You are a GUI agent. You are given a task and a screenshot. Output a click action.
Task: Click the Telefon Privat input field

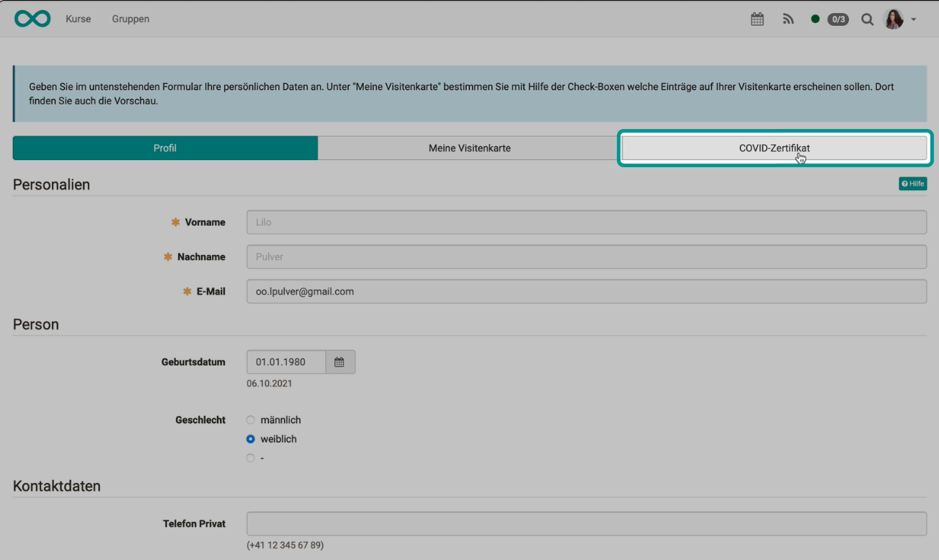pyautogui.click(x=587, y=523)
